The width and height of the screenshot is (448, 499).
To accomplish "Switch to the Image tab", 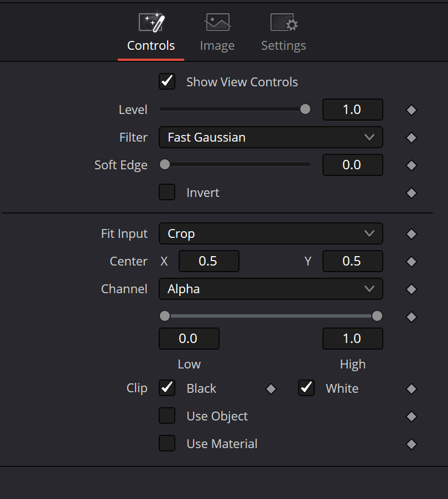I will (x=217, y=34).
